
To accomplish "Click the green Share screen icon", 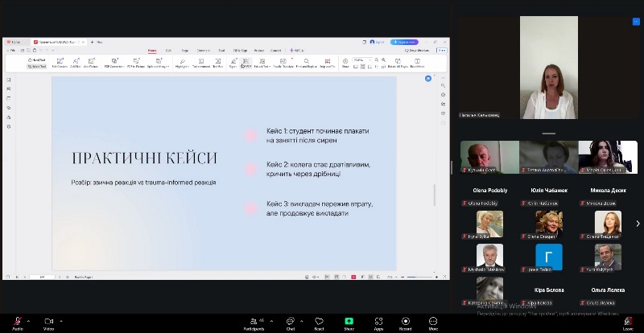I will [349, 321].
